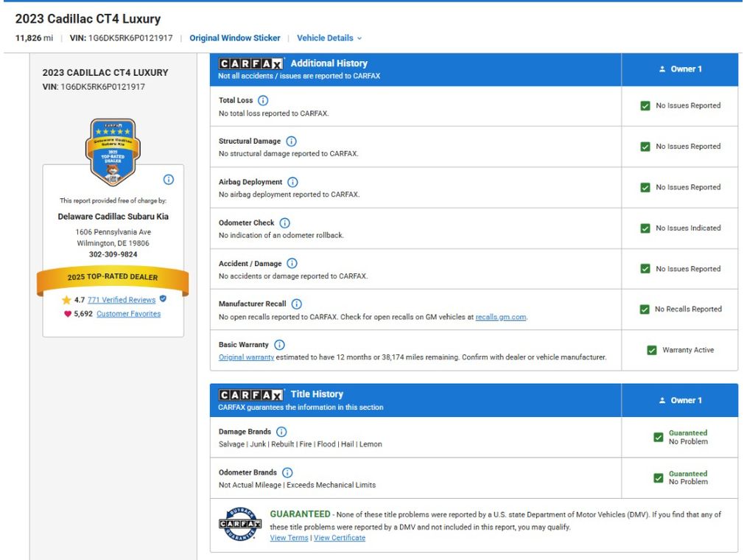
Task: Click the 4.7 rating value
Action: point(79,300)
